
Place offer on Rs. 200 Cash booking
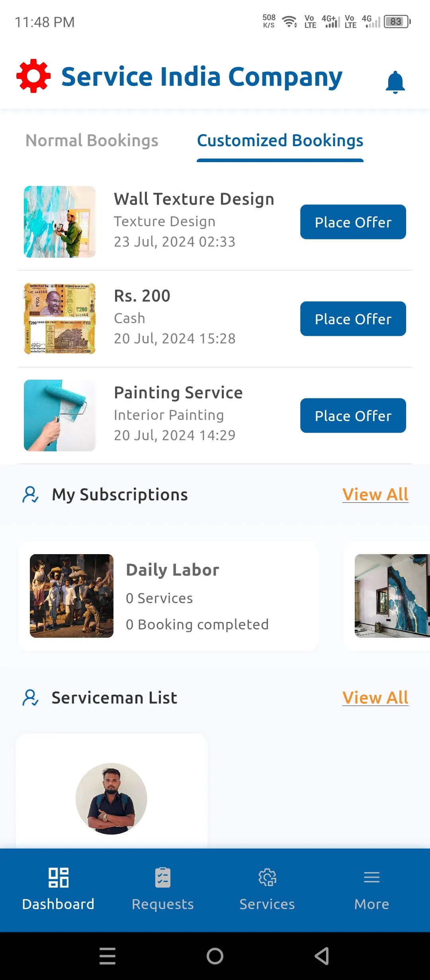(353, 319)
